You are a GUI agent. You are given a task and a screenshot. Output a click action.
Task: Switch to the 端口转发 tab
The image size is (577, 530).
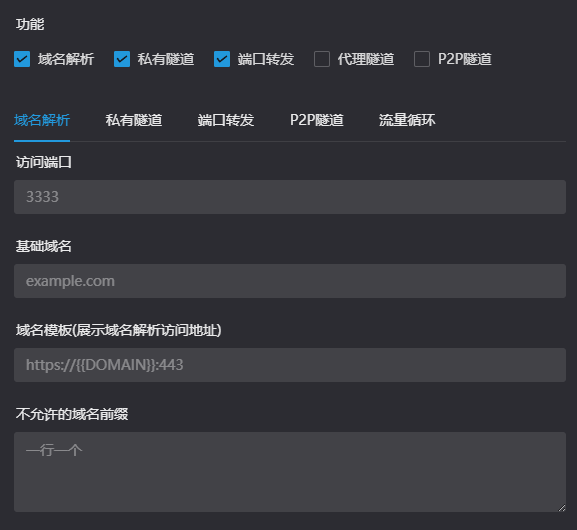(226, 120)
